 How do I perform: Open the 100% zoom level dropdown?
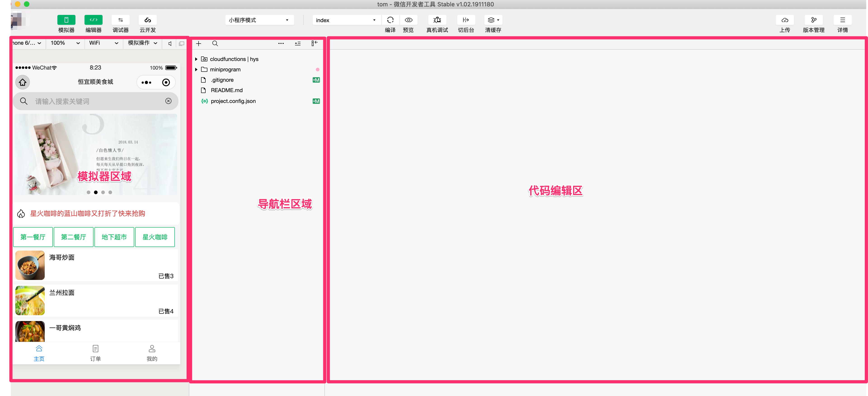coord(65,43)
